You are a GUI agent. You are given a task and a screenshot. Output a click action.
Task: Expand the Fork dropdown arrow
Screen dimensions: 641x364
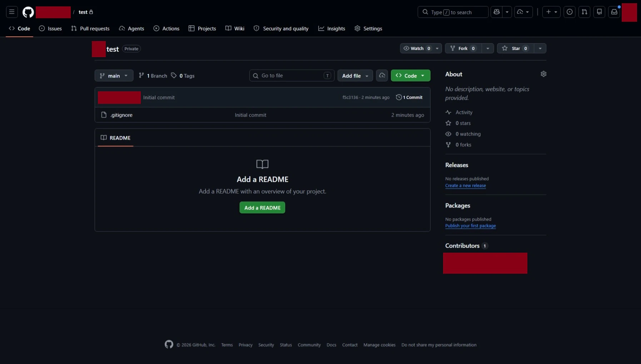pyautogui.click(x=488, y=48)
